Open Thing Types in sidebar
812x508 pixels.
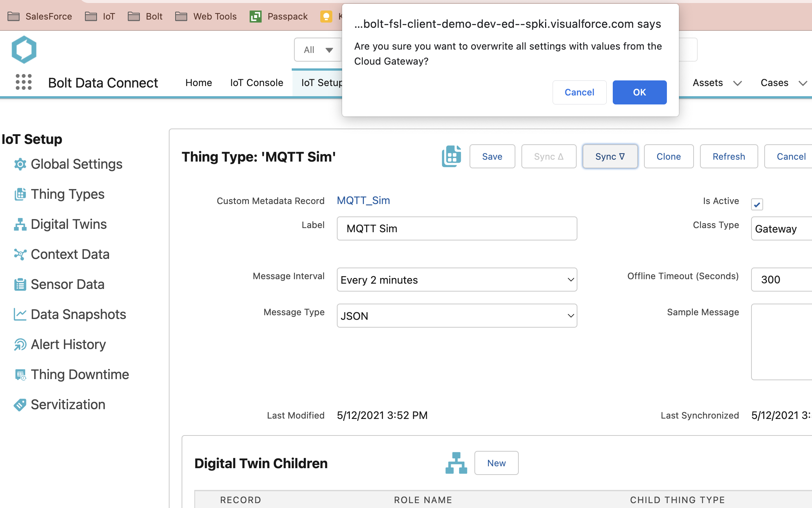[68, 194]
